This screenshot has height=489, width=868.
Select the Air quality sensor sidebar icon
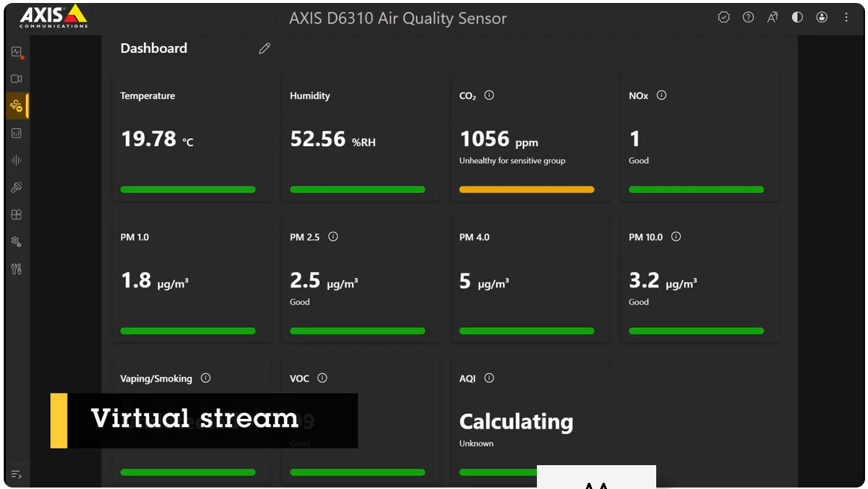click(16, 106)
